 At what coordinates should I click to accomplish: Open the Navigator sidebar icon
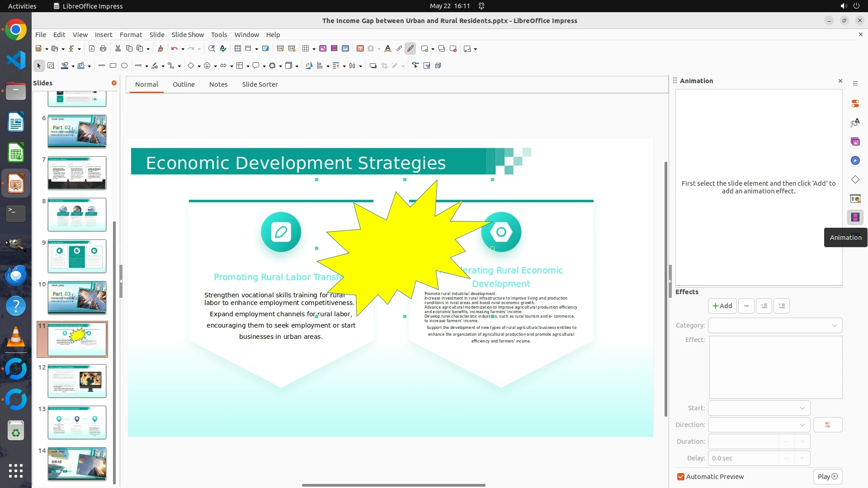click(855, 161)
